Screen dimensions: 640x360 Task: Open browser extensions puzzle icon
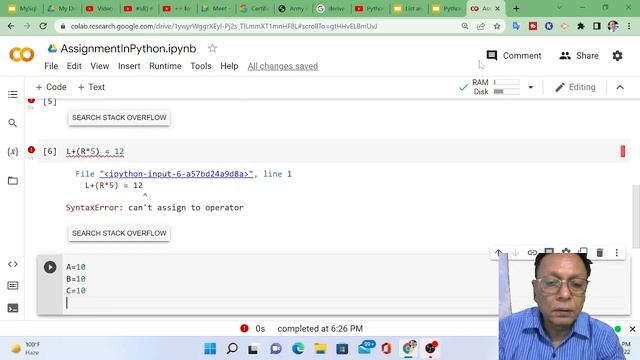point(580,26)
